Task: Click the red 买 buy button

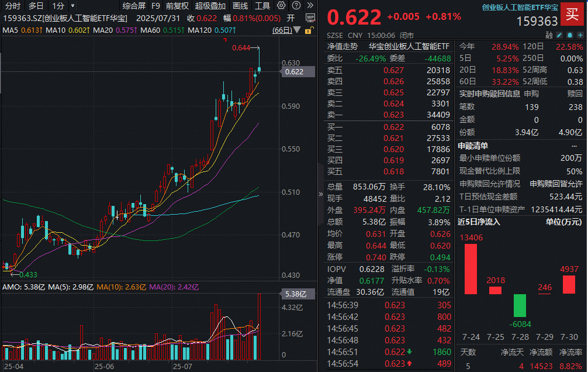Action: click(572, 14)
